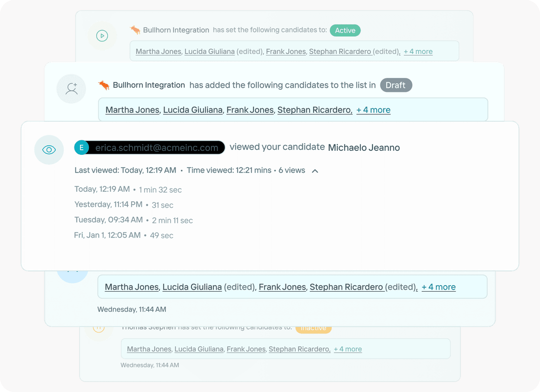540x392 pixels.
Task: Toggle the Draft status badge
Action: pyautogui.click(x=396, y=85)
